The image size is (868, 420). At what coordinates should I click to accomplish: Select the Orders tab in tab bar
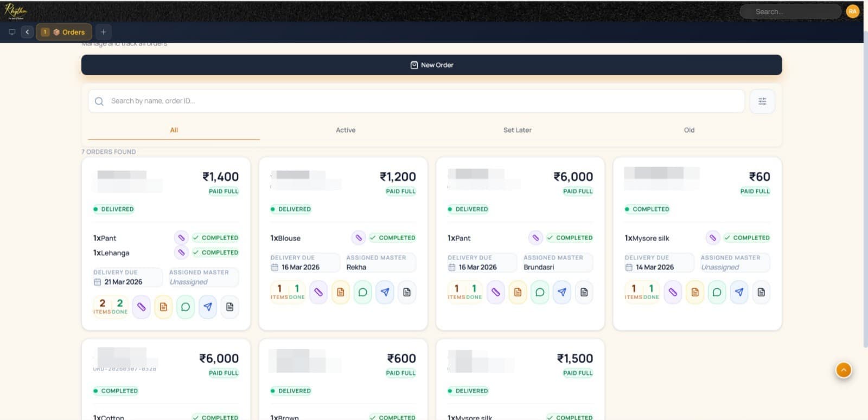click(64, 32)
